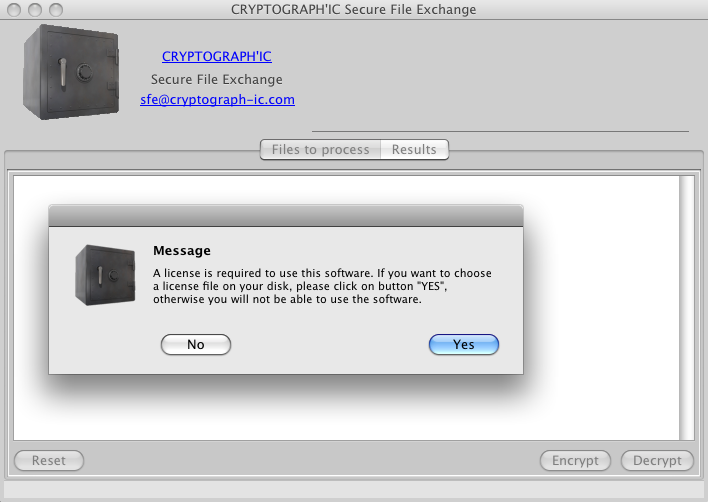Screen dimensions: 708x502
Task: Decline the license prompt with No
Action: [x=196, y=344]
